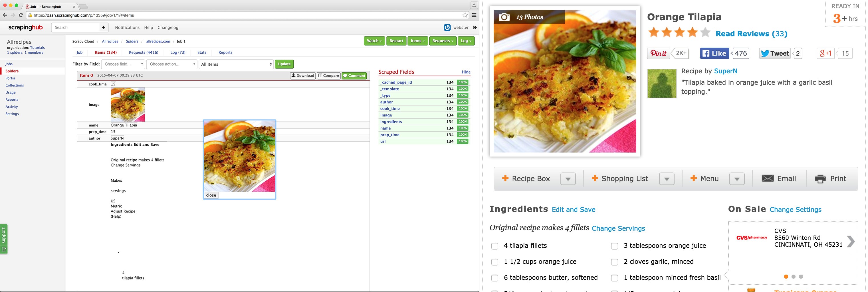Viewport: 868px width, 292px height.
Task: Check the 4 tilapia fillets checkbox
Action: (495, 246)
